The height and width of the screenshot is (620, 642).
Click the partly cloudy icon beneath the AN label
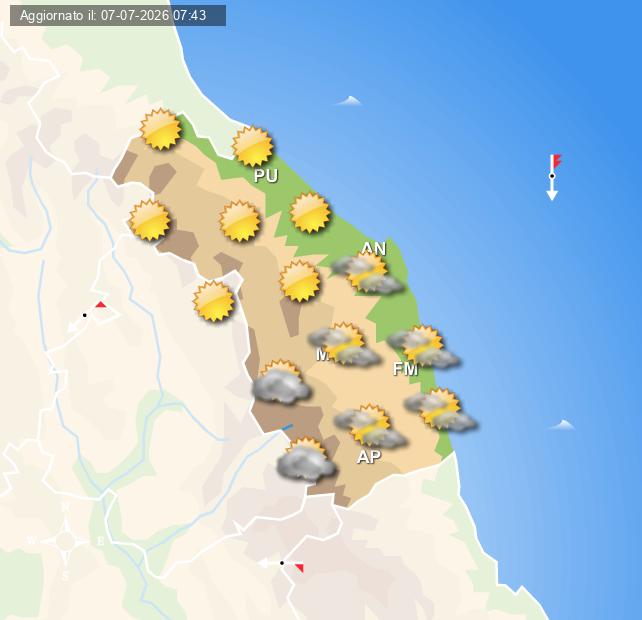pyautogui.click(x=367, y=273)
